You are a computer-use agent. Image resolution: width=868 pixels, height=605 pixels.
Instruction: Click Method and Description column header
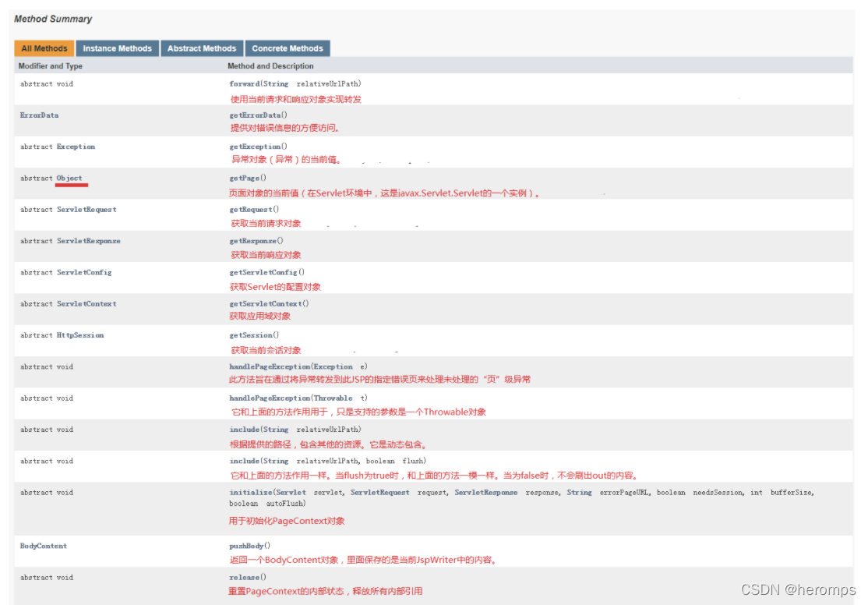[270, 66]
